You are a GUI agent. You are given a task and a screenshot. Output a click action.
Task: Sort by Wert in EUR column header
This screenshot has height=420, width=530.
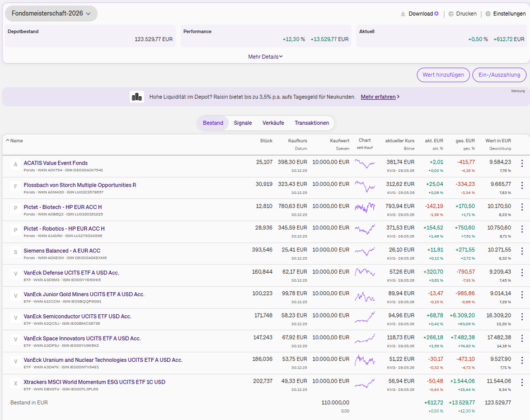498,141
